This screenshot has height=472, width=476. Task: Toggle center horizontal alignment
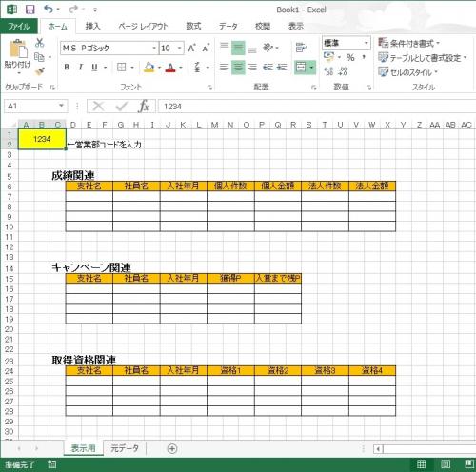[x=238, y=67]
